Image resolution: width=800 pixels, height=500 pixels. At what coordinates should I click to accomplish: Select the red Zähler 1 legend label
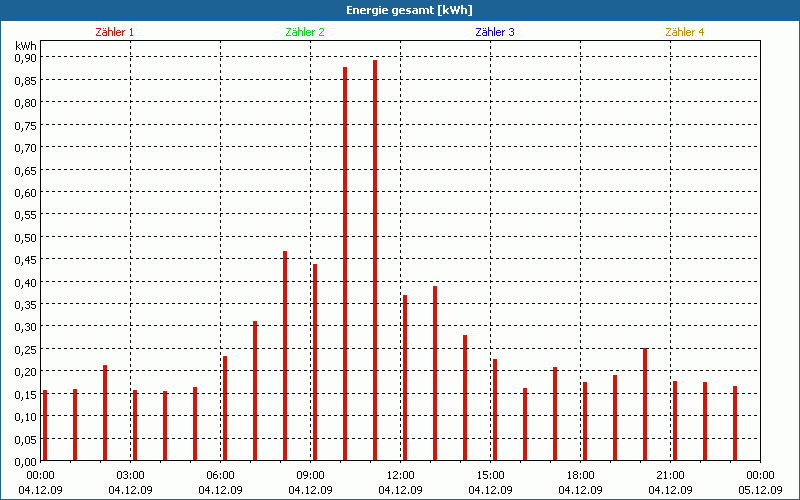114,32
